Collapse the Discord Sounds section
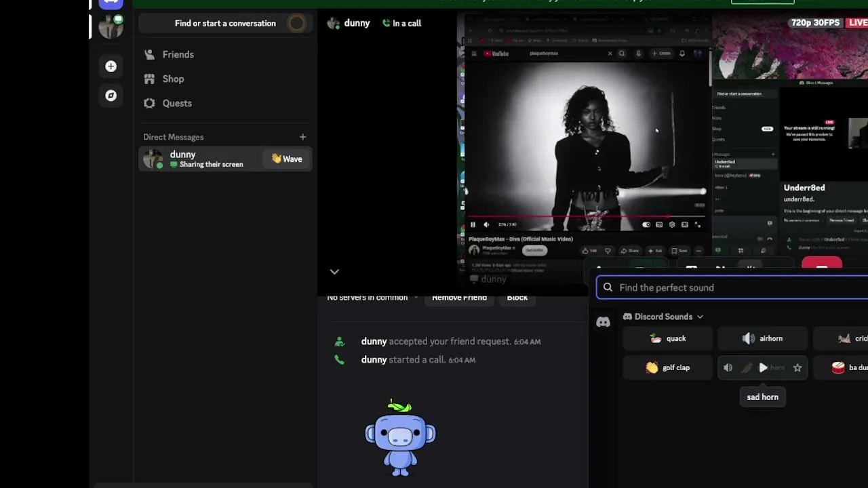 [663, 317]
